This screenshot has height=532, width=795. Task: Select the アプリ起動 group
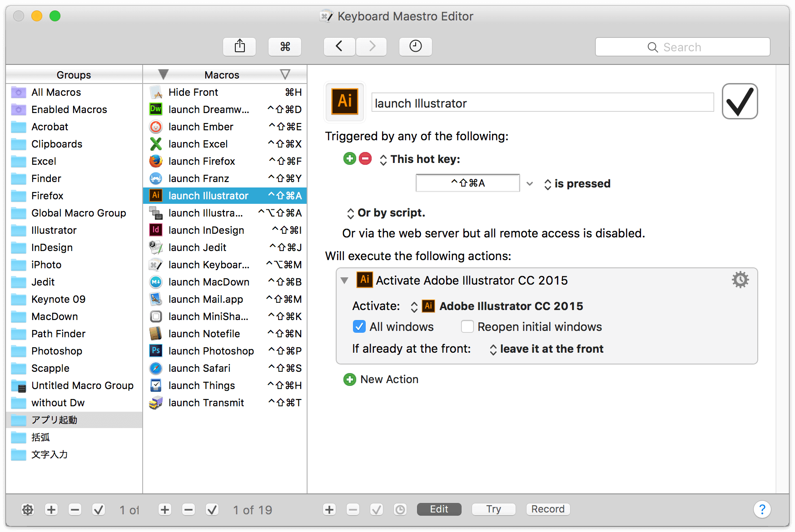(x=74, y=420)
